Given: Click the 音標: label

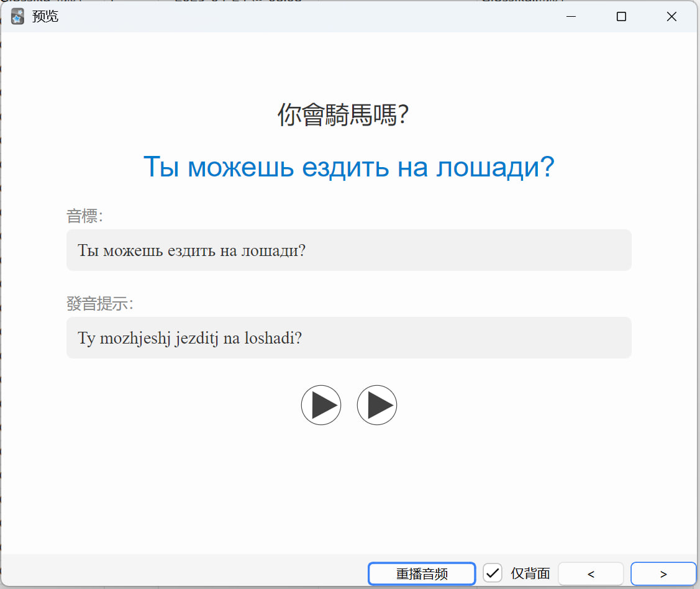Looking at the screenshot, I should [85, 216].
